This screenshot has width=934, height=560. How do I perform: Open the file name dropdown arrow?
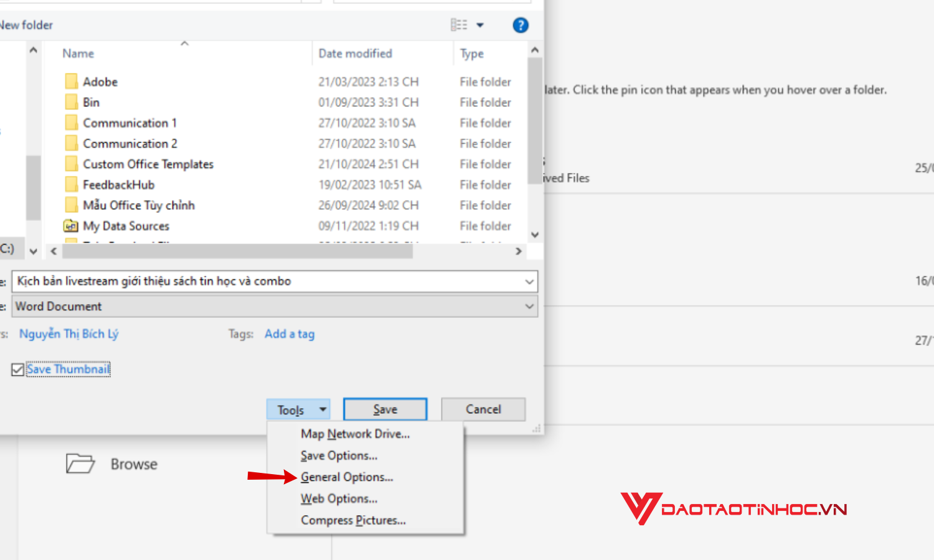click(529, 281)
